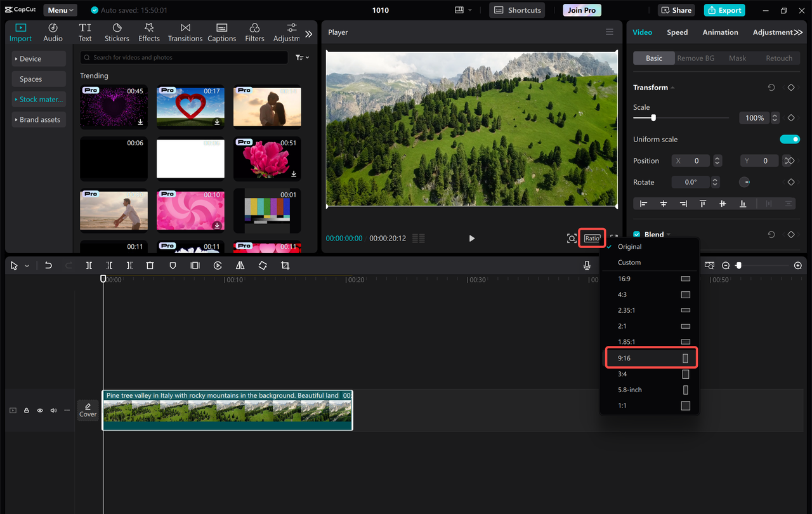
Task: Select the Mirror tool above the timeline
Action: point(240,265)
